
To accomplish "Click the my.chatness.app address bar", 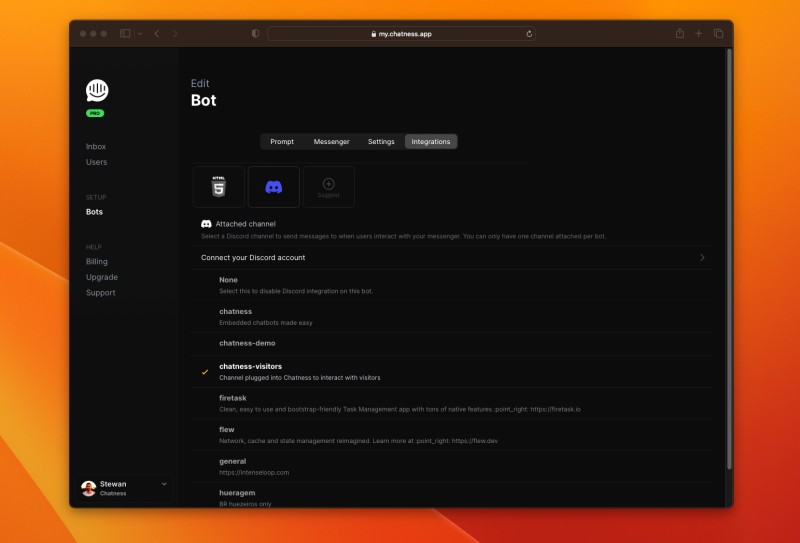I will pyautogui.click(x=401, y=34).
